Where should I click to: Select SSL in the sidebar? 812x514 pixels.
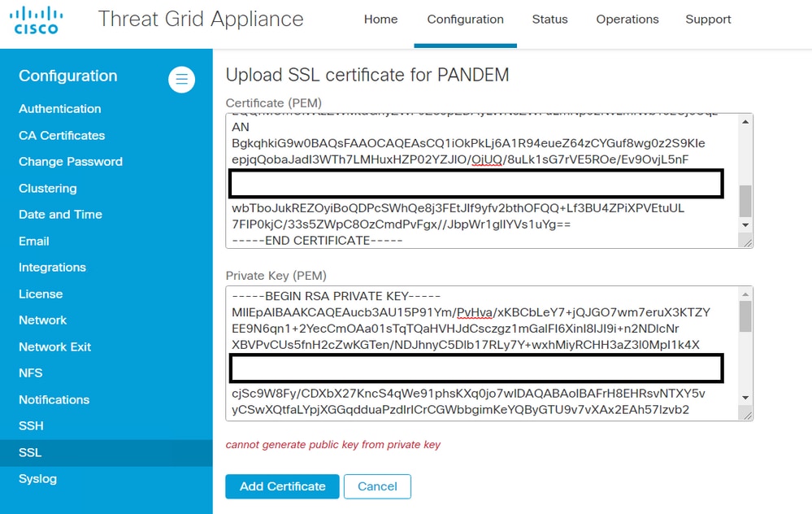pos(106,453)
